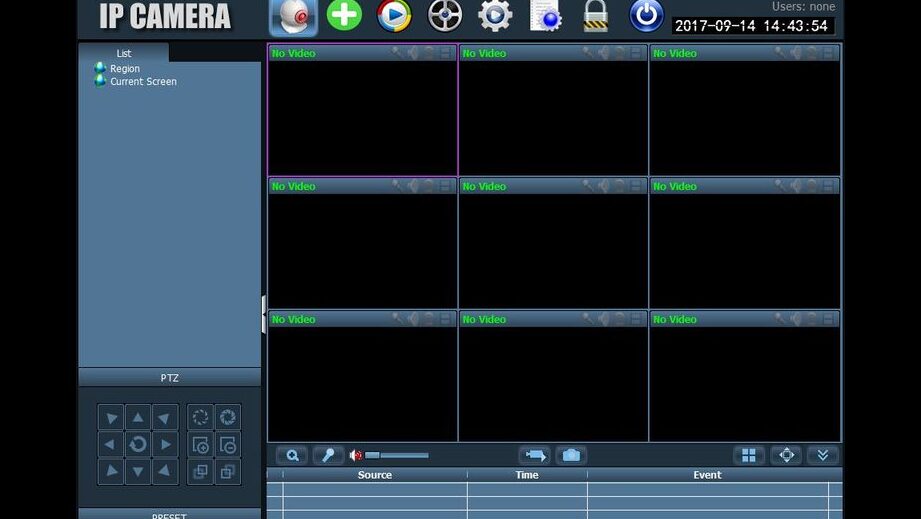Select Current Screen in device tree

[143, 82]
